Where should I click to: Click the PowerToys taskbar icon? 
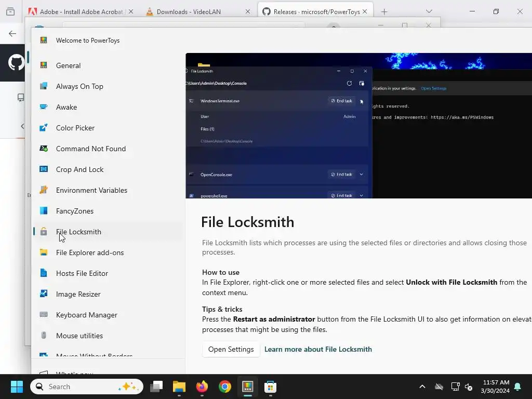[x=248, y=387]
